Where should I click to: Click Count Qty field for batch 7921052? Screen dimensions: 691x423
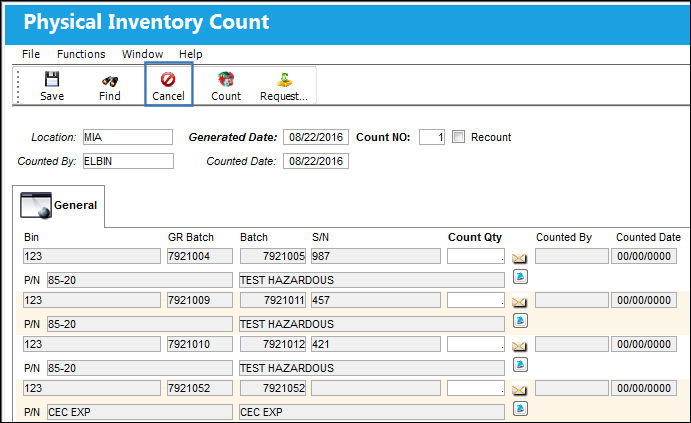[x=476, y=388]
